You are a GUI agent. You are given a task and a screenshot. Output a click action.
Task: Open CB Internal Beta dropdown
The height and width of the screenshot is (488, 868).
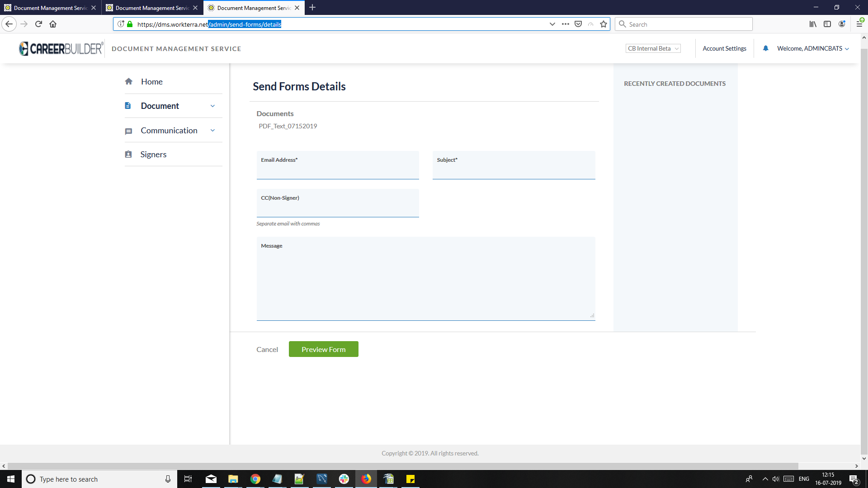[x=653, y=48]
